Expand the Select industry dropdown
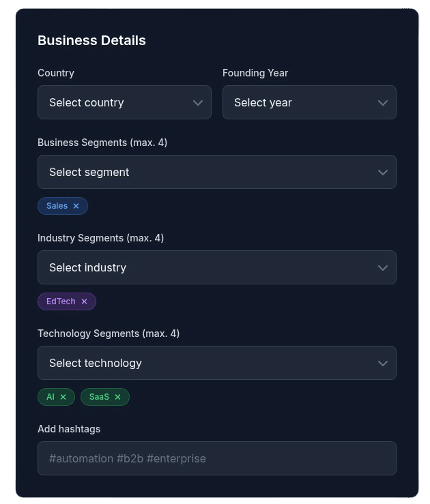The image size is (430, 504). 205,268
